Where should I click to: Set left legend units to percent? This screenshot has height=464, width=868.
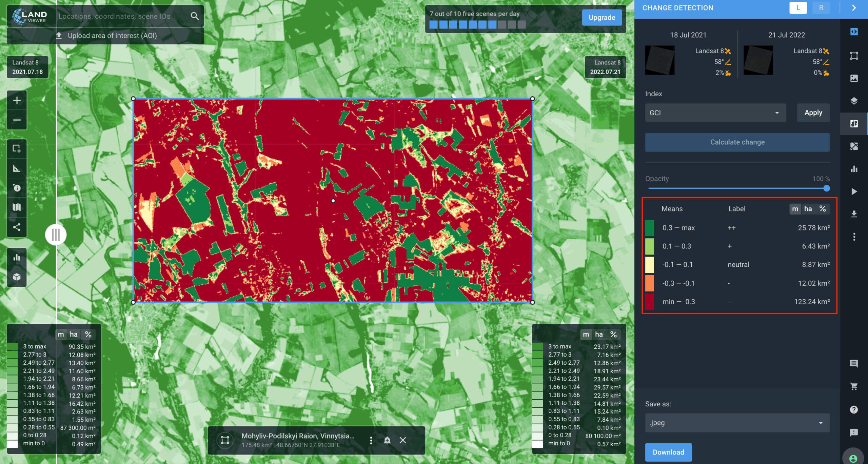coord(88,335)
